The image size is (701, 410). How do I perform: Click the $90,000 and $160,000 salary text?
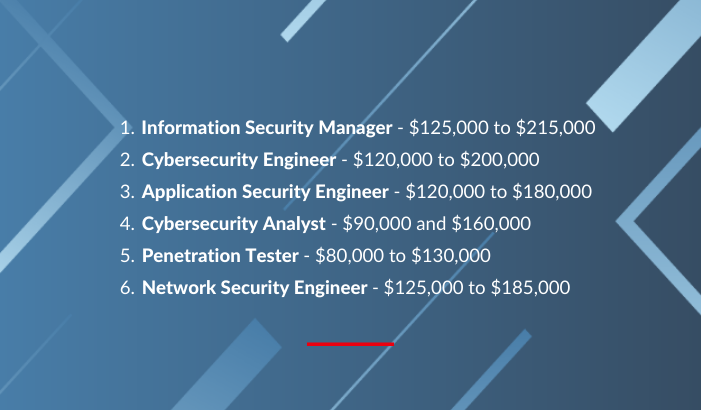[x=437, y=224]
